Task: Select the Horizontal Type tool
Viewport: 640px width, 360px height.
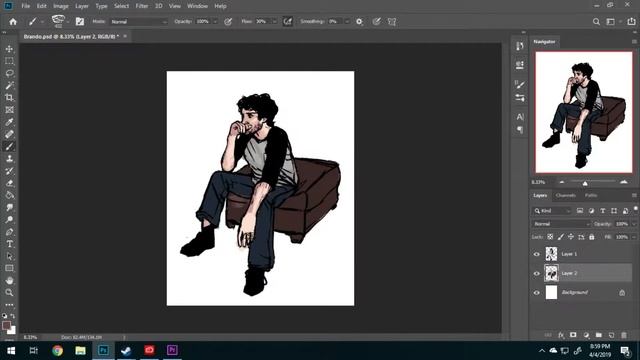Action: [x=9, y=244]
